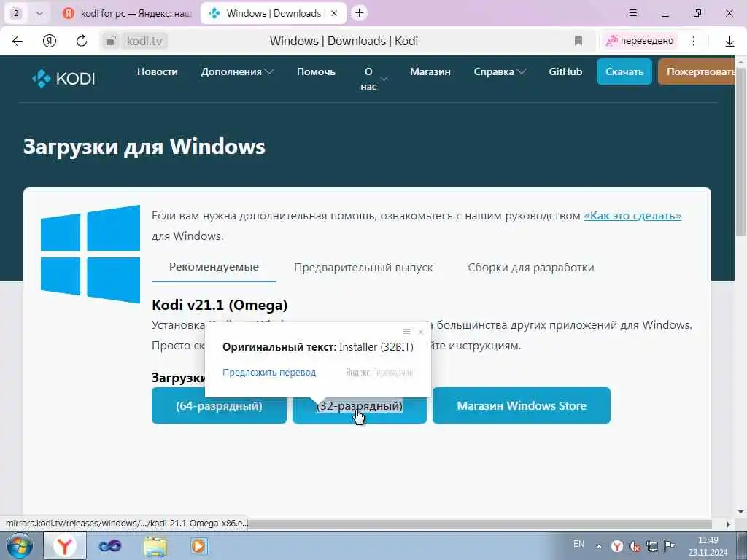Open the media player taskbar icon
This screenshot has height=560, width=747.
coord(198,545)
